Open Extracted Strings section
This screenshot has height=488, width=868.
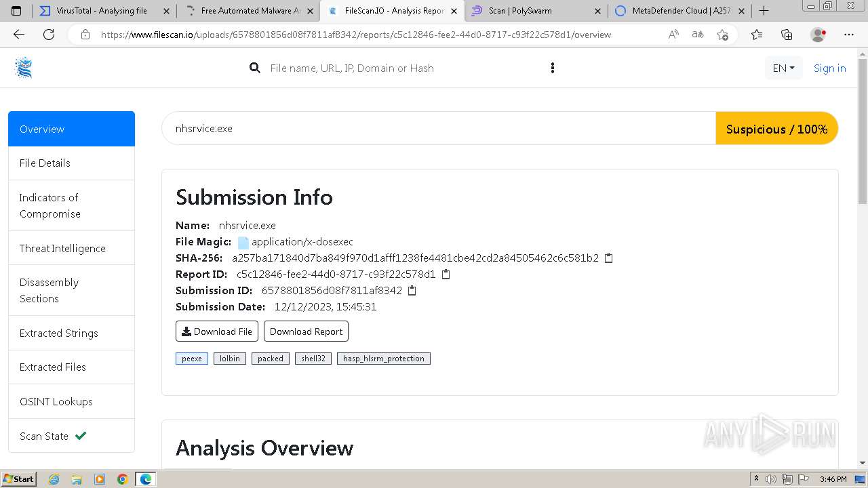click(x=71, y=333)
